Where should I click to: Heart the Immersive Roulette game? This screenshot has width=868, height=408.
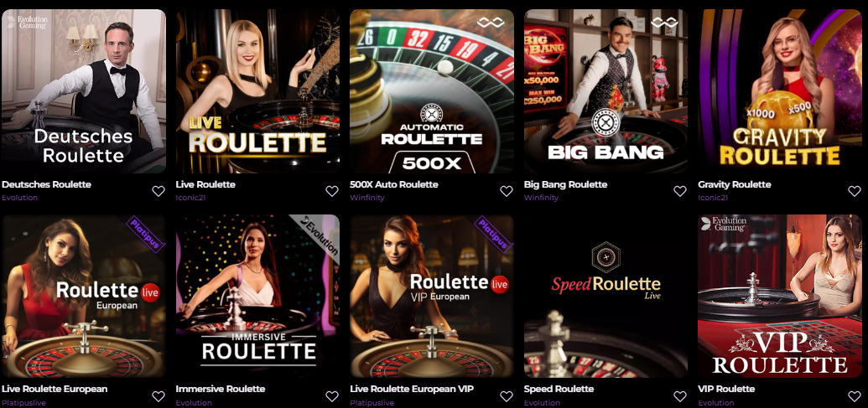point(332,396)
